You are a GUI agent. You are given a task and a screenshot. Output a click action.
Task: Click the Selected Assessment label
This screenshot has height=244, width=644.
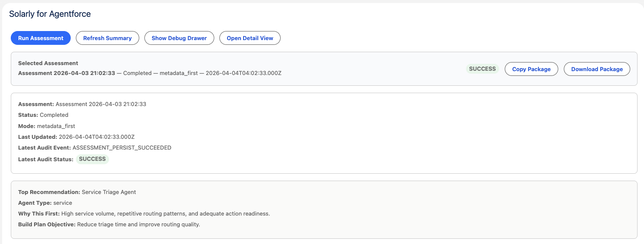pos(48,63)
